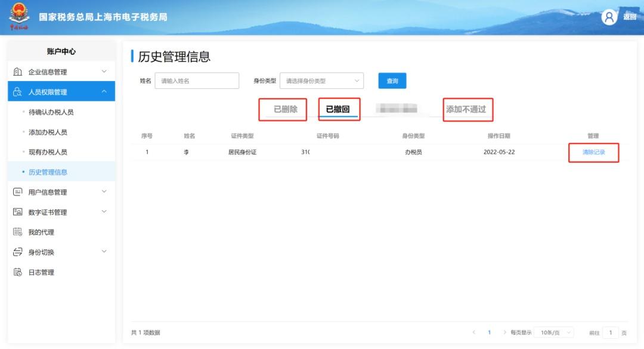The height and width of the screenshot is (349, 644).
Task: Click the 2022-05-22 date cell
Action: pyautogui.click(x=499, y=152)
